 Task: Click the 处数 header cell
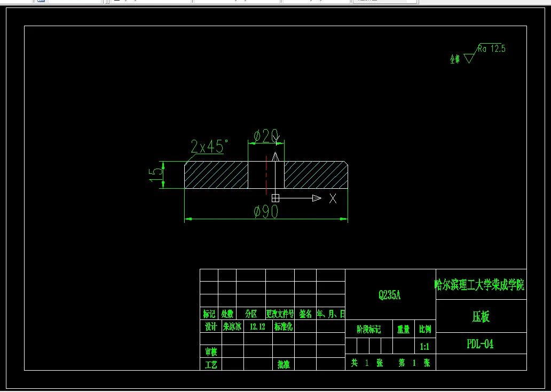pyautogui.click(x=227, y=314)
